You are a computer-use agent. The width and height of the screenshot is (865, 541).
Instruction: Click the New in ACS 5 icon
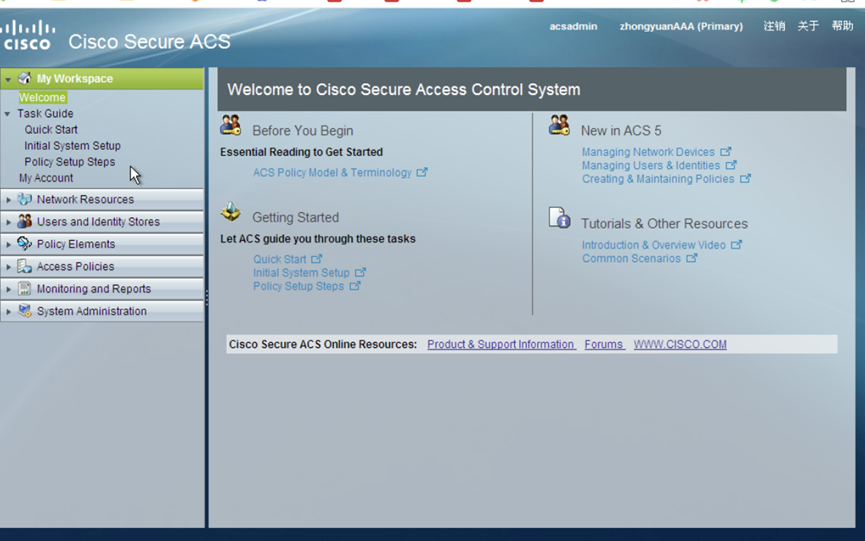[x=559, y=125]
